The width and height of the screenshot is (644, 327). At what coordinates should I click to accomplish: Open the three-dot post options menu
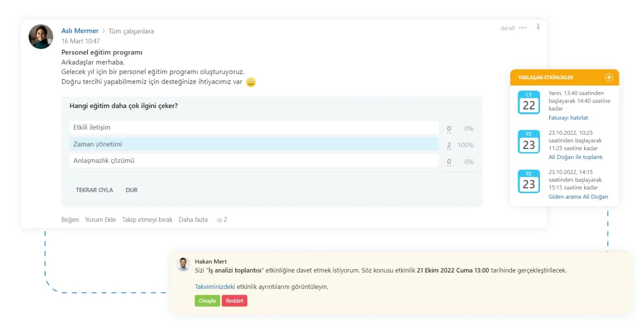523,28
